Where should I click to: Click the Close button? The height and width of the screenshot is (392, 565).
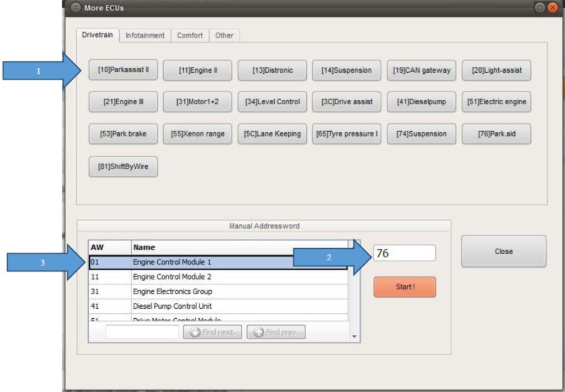(503, 251)
